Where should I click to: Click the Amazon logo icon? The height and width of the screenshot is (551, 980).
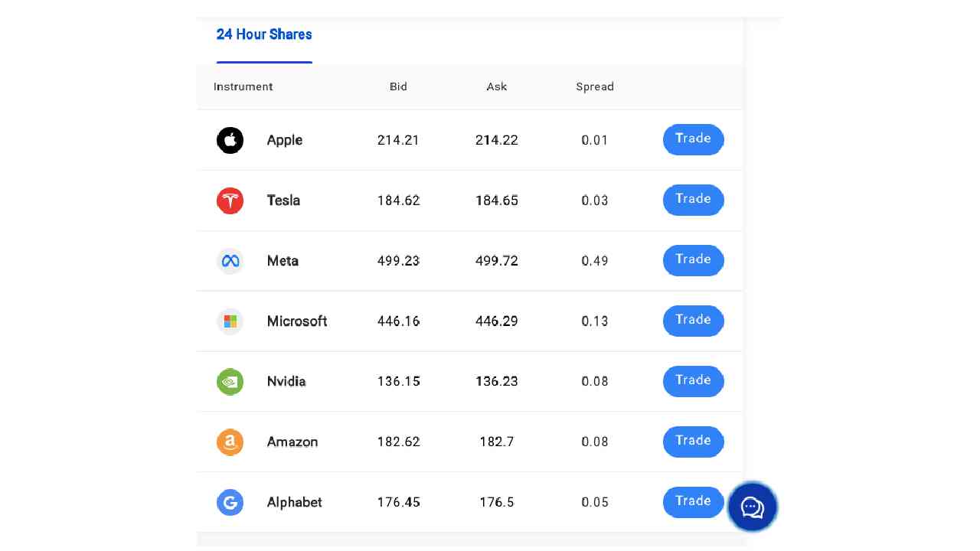pos(230,442)
